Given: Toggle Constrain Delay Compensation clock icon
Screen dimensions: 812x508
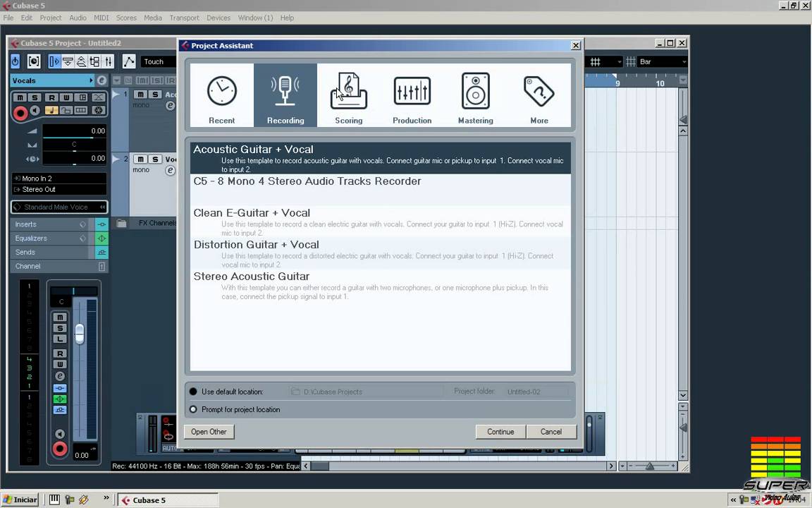Looking at the screenshot, I should [34, 61].
